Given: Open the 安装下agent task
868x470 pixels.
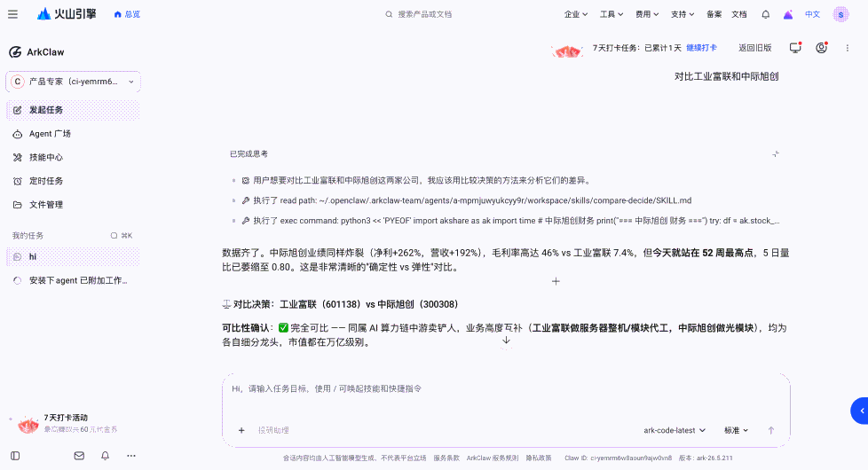Looking at the screenshot, I should click(x=73, y=280).
